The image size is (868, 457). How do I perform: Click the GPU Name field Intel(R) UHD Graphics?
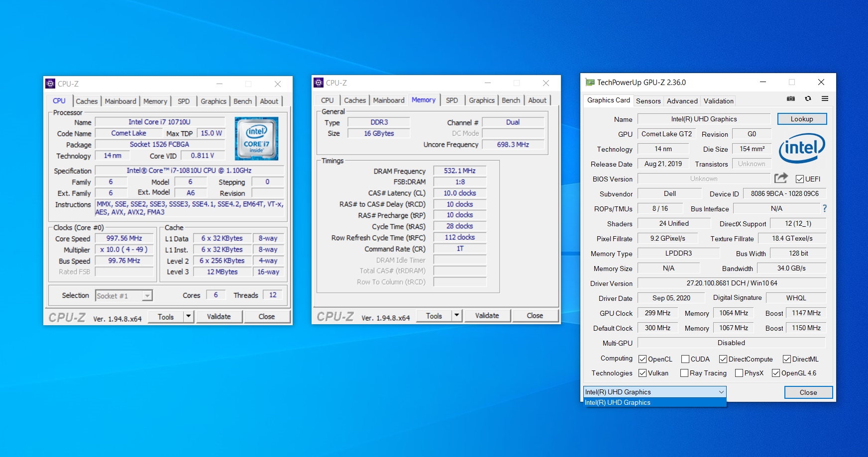(704, 119)
